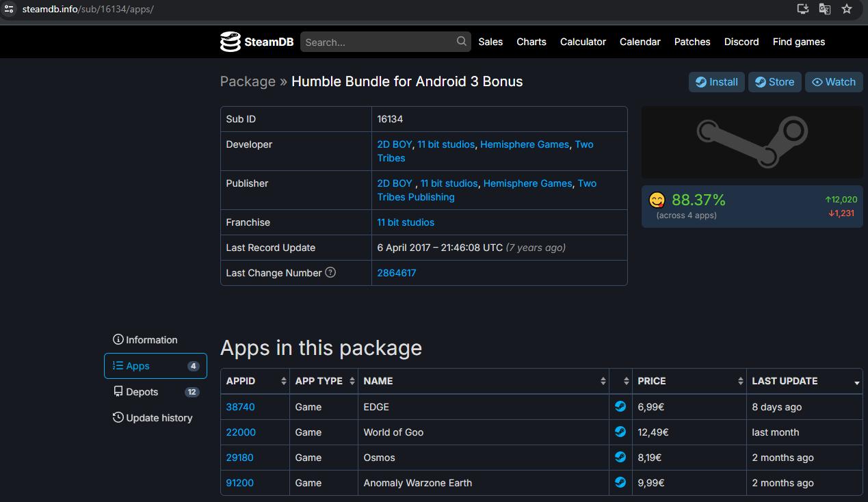Open the Update history tab
Viewport: 868px width, 502px height.
(159, 418)
